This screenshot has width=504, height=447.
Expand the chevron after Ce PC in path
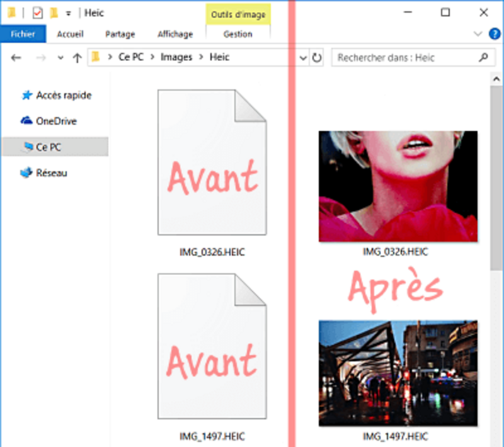(152, 57)
